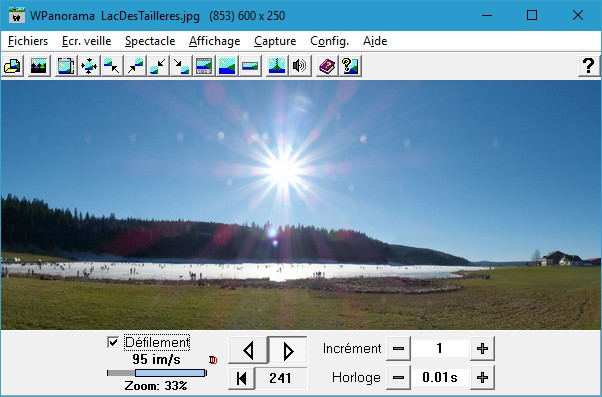
Task: Move window to top-right corner icon
Action: (135, 66)
